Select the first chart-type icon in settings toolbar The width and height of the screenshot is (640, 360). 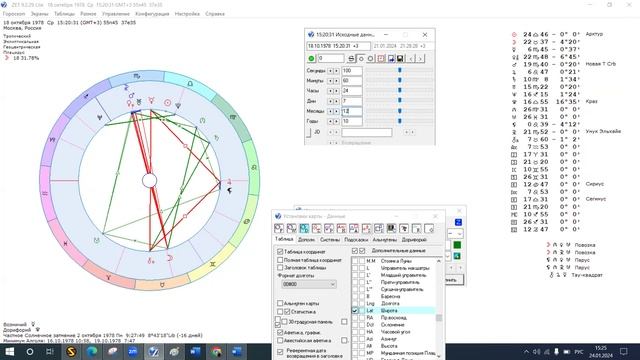pos(279,228)
